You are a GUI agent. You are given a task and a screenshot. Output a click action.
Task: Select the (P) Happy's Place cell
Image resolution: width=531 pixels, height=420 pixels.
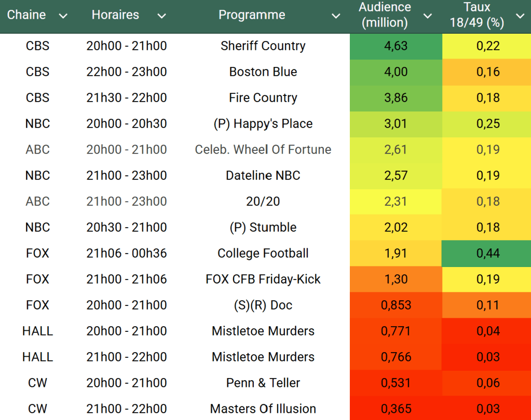click(263, 123)
